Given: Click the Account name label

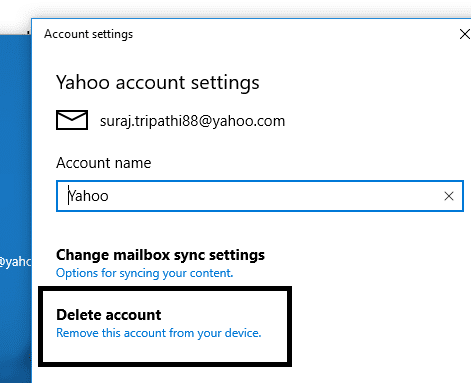Looking at the screenshot, I should tap(103, 163).
